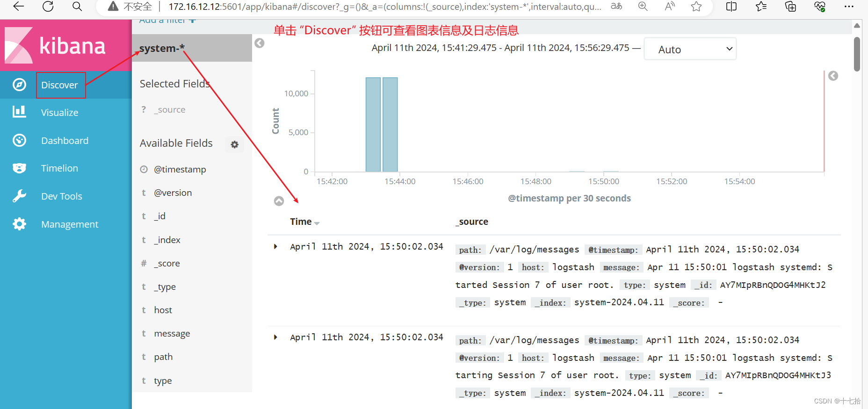Click the _source selected field
This screenshot has height=409, width=868.
click(x=170, y=109)
